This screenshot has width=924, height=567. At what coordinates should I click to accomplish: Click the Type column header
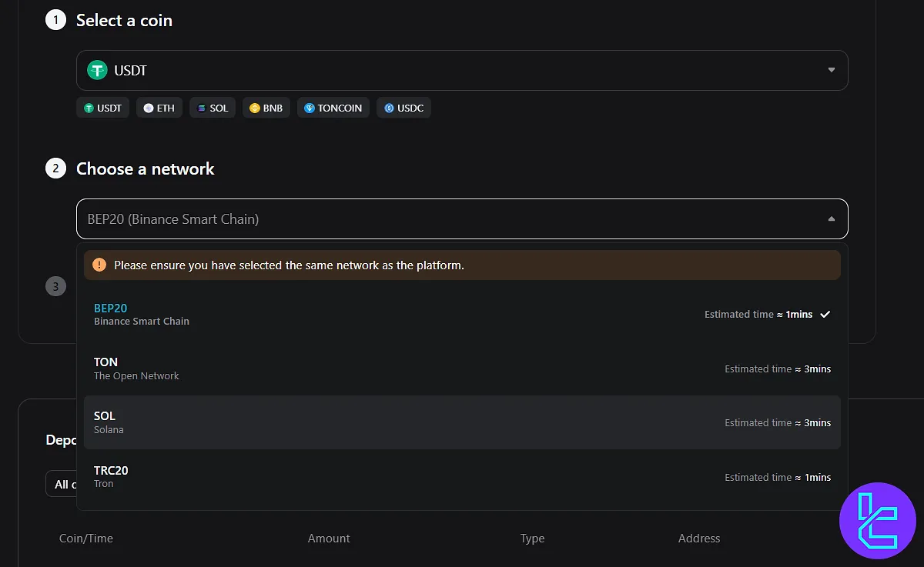532,539
